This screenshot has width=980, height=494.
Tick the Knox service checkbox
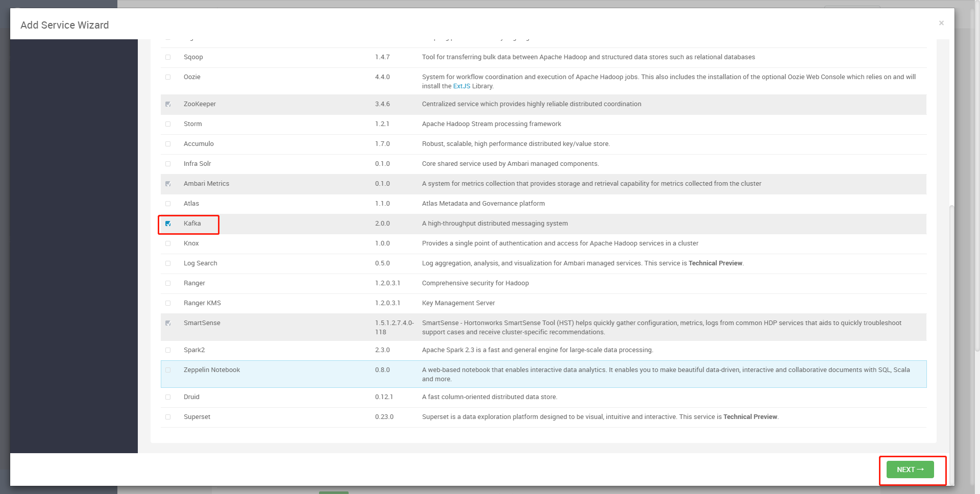coord(168,243)
